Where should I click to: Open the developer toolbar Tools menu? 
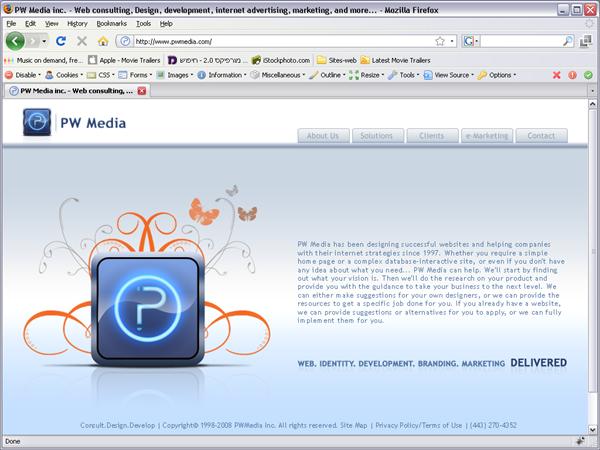403,75
